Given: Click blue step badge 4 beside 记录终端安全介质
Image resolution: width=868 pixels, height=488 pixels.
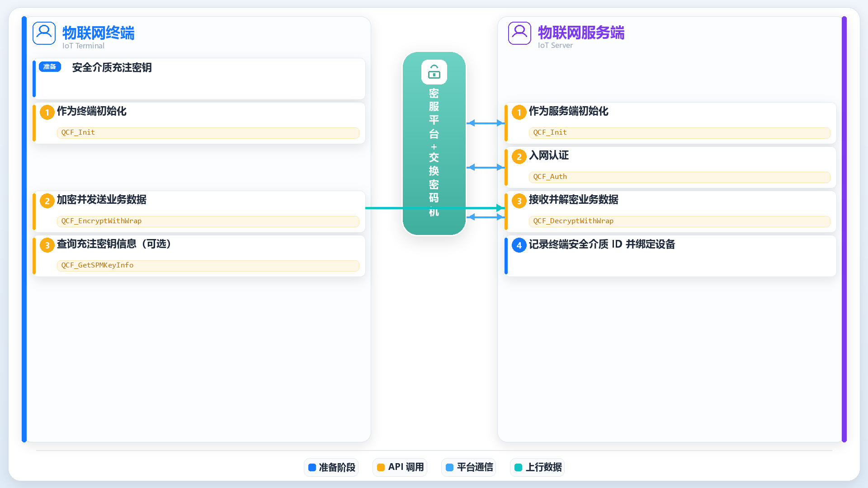Looking at the screenshot, I should click(519, 245).
